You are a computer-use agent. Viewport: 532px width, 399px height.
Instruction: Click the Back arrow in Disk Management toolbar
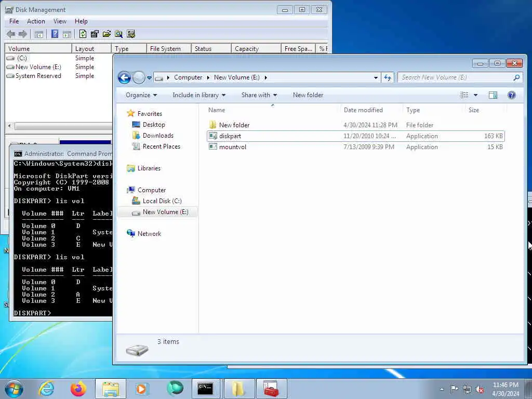point(11,34)
